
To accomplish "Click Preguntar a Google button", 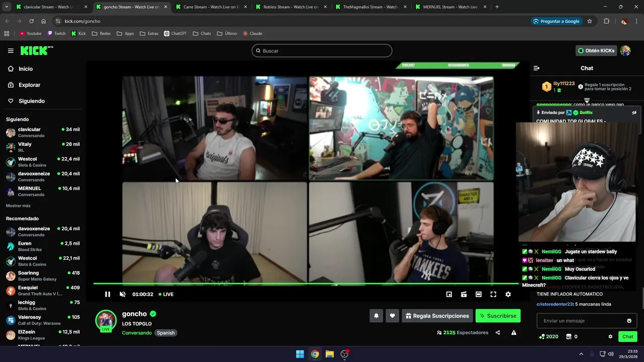I will point(556,21).
